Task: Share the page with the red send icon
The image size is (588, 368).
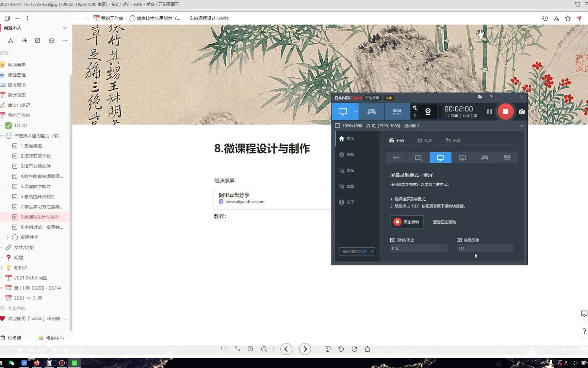Action: 579,18
